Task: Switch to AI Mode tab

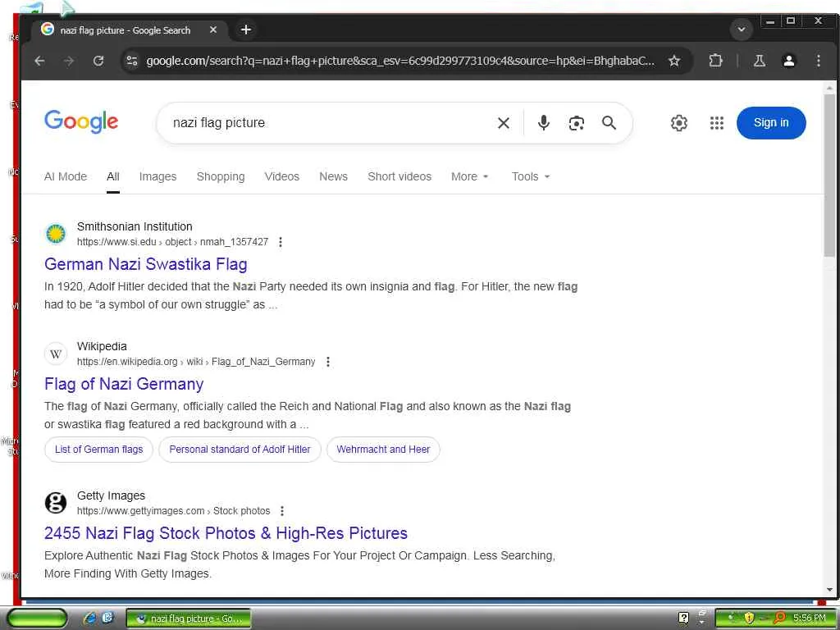Action: pos(66,176)
